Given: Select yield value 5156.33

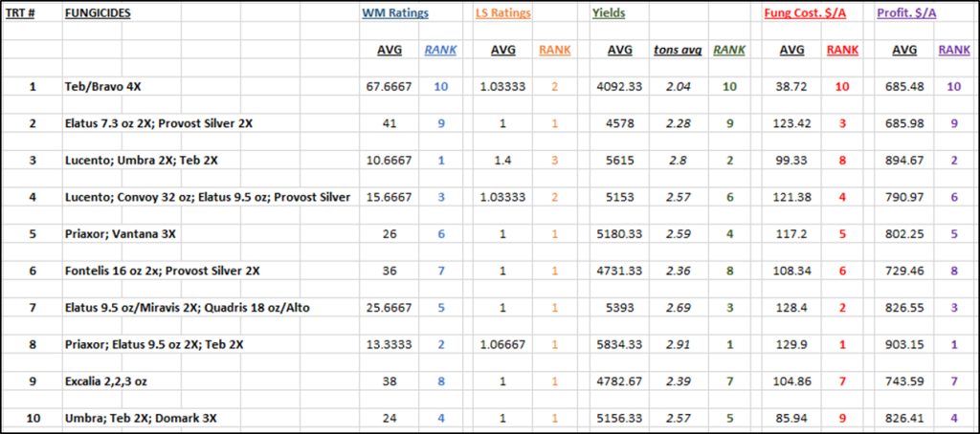Looking at the screenshot, I should pyautogui.click(x=620, y=419).
